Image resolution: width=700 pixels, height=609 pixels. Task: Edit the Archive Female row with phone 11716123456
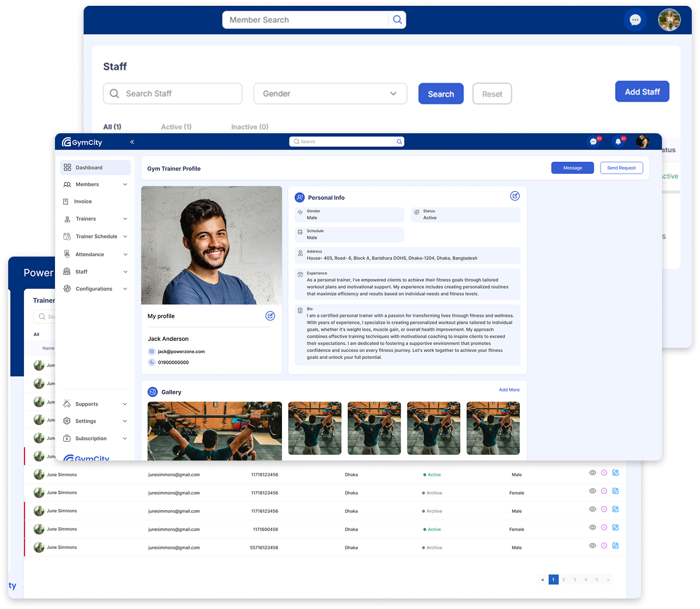[x=616, y=491]
